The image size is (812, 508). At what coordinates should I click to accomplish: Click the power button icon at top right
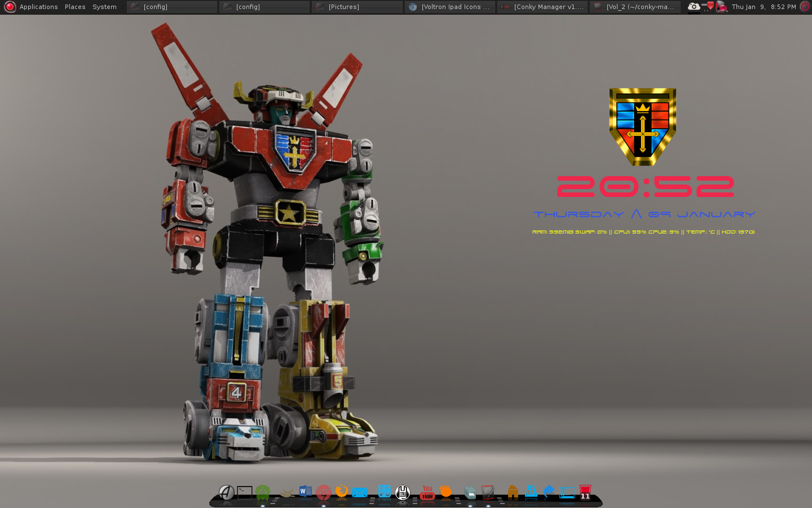tap(805, 7)
